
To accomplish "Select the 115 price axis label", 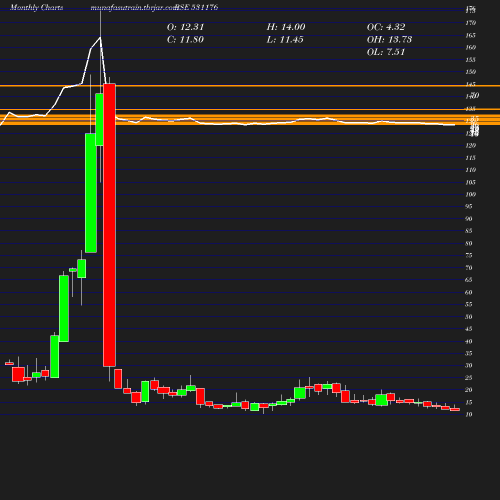I will (x=470, y=158).
